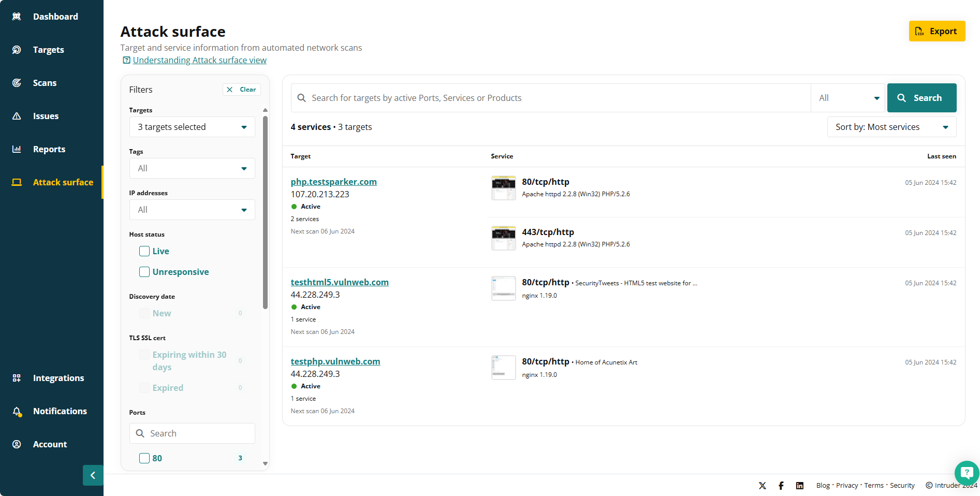Click the filters panel vertical scrollbar
The height and width of the screenshot is (496, 980).
pyautogui.click(x=266, y=212)
